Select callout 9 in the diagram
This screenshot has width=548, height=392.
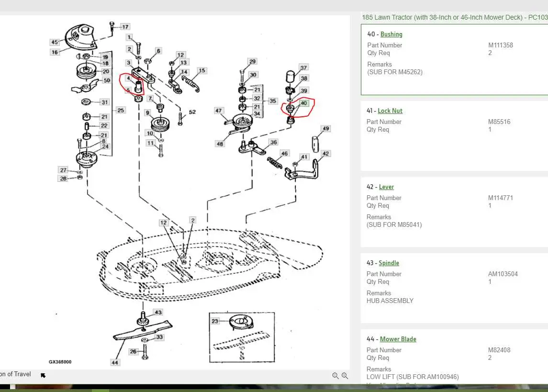pyautogui.click(x=147, y=113)
